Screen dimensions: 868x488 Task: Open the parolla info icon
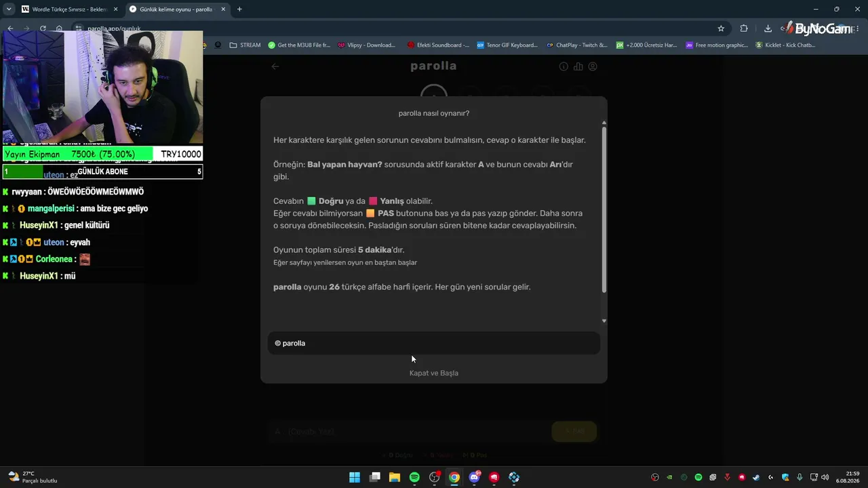pos(564,66)
